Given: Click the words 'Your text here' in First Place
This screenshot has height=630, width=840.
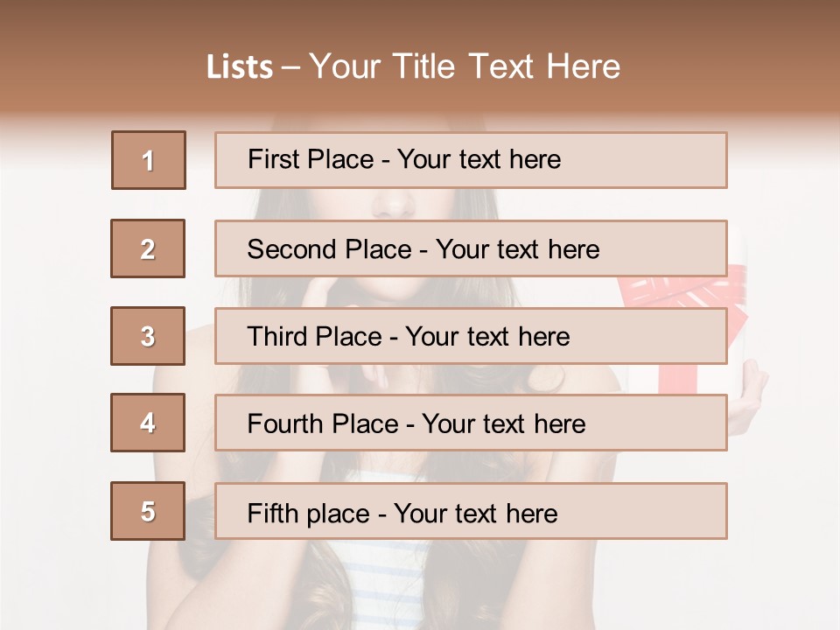Looking at the screenshot, I should tap(479, 159).
